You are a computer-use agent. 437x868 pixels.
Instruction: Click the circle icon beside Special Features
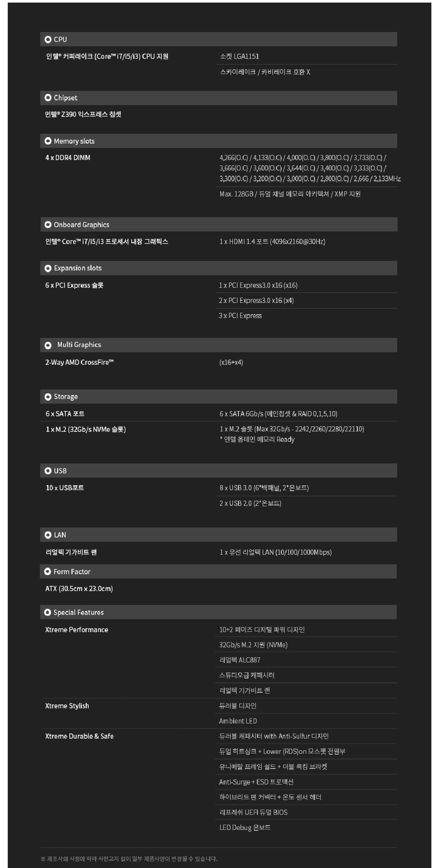pos(48,612)
